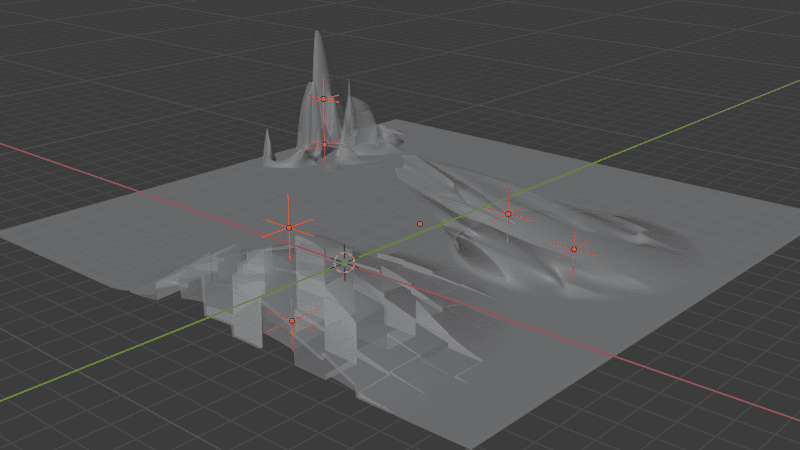Select the empty on the green axis over ridges
The width and height of the screenshot is (800, 450).
[x=508, y=214]
